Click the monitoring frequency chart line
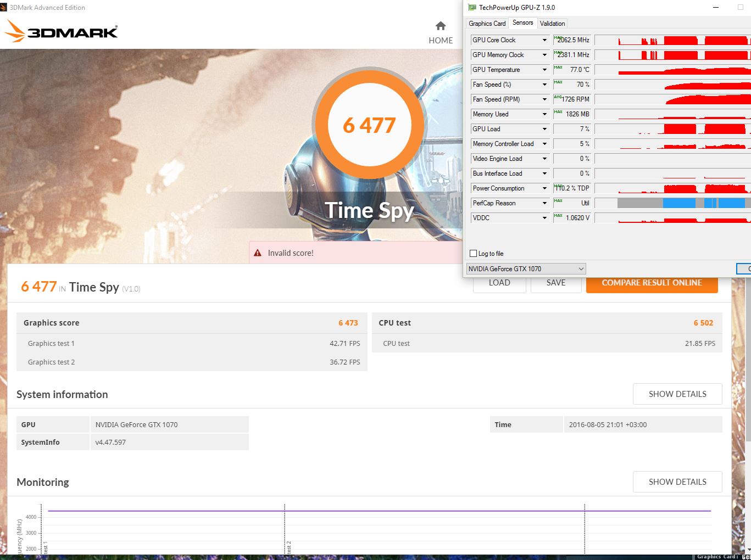 379,511
